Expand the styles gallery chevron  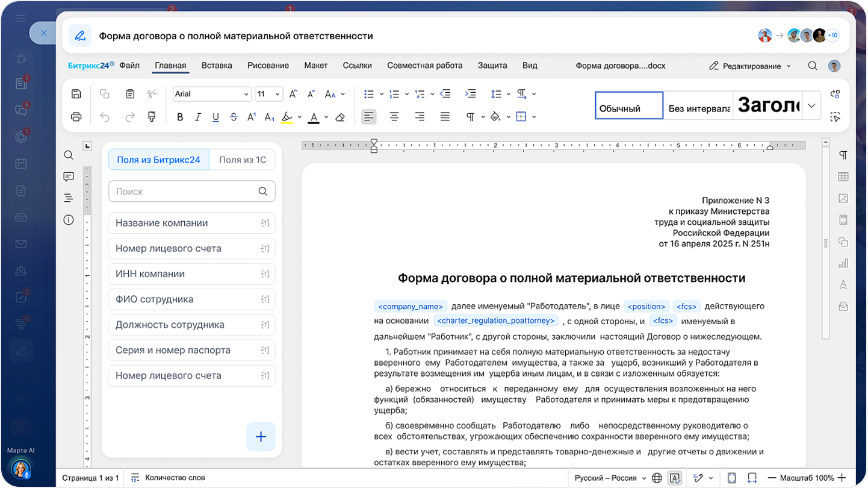point(811,106)
